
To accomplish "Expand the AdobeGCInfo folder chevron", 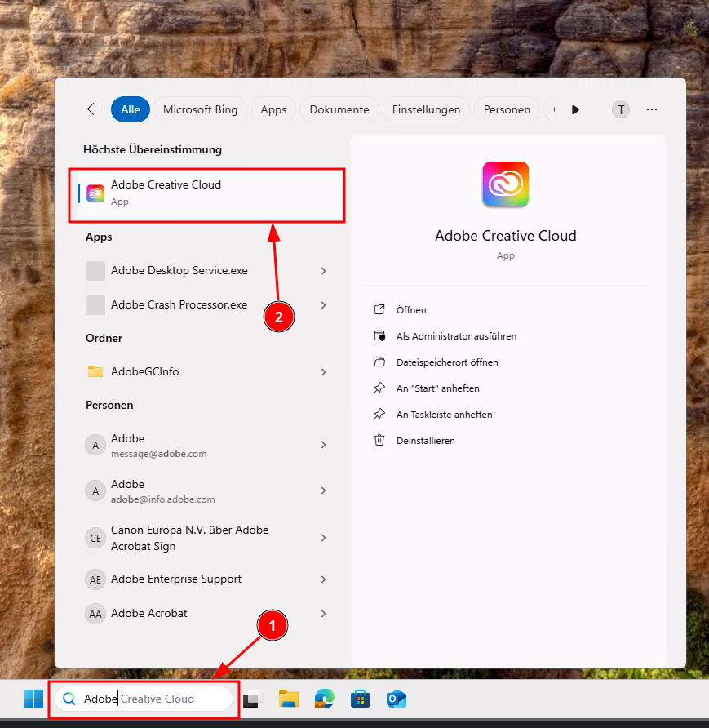I will click(x=324, y=372).
